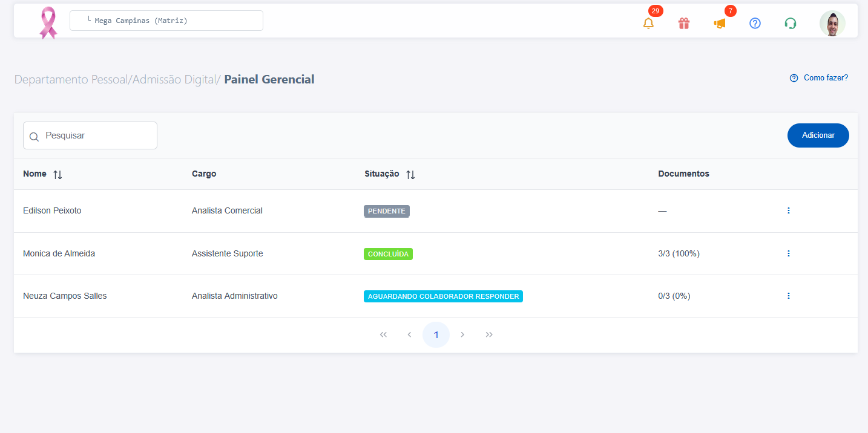Image resolution: width=868 pixels, height=433 pixels.
Task: Open the Como fazer? help link
Action: point(819,78)
